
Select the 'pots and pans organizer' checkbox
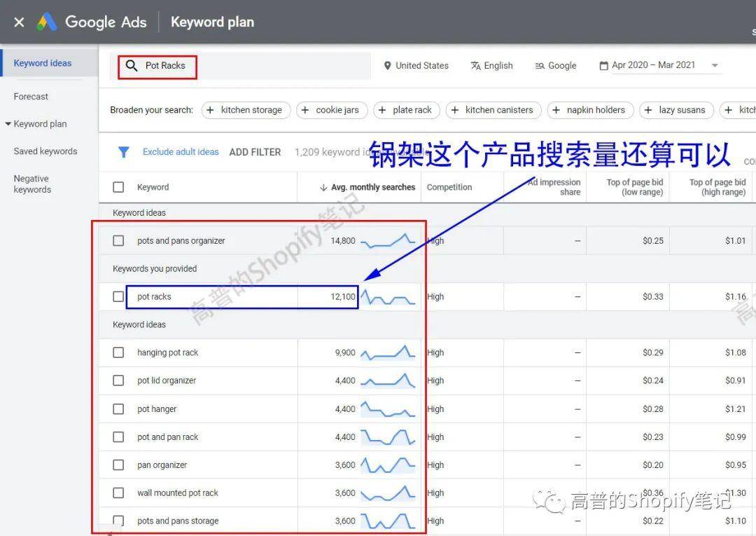coord(118,240)
